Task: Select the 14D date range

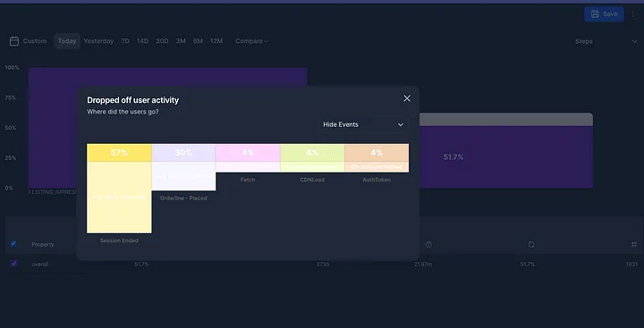Action: point(142,41)
